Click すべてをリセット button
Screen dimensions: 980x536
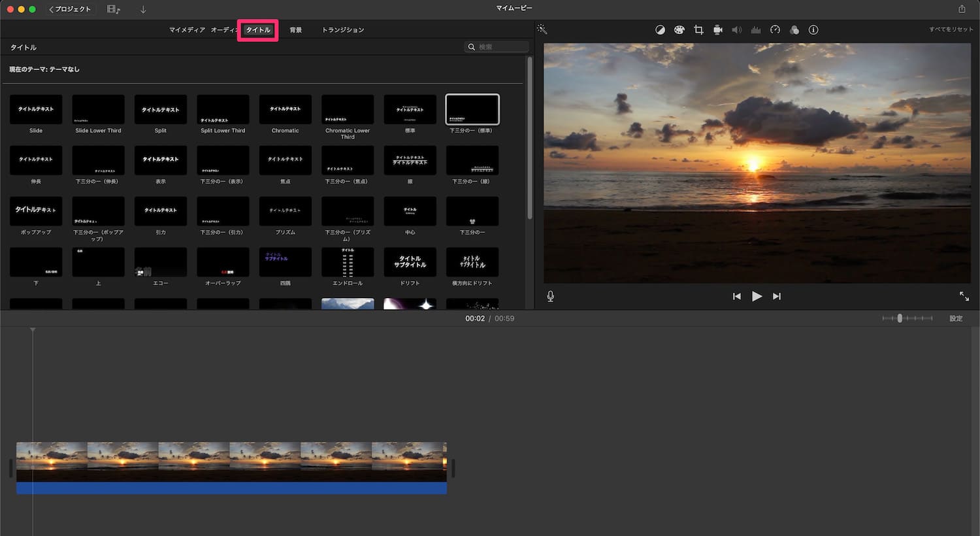(951, 30)
